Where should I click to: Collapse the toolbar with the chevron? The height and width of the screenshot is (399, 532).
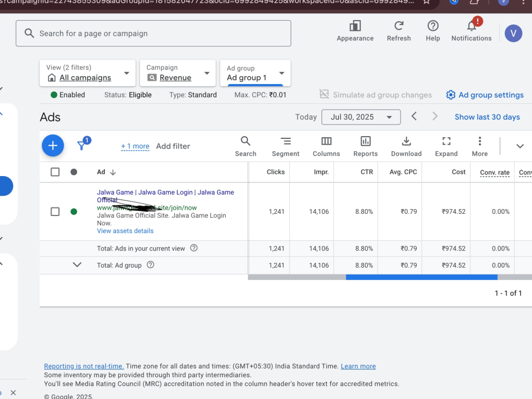(520, 146)
